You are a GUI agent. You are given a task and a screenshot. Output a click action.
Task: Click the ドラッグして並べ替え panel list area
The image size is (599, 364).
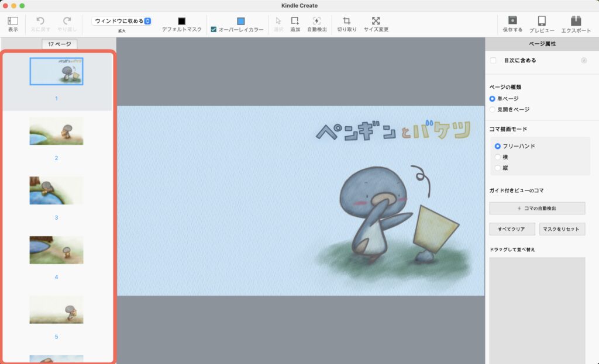tap(537, 310)
